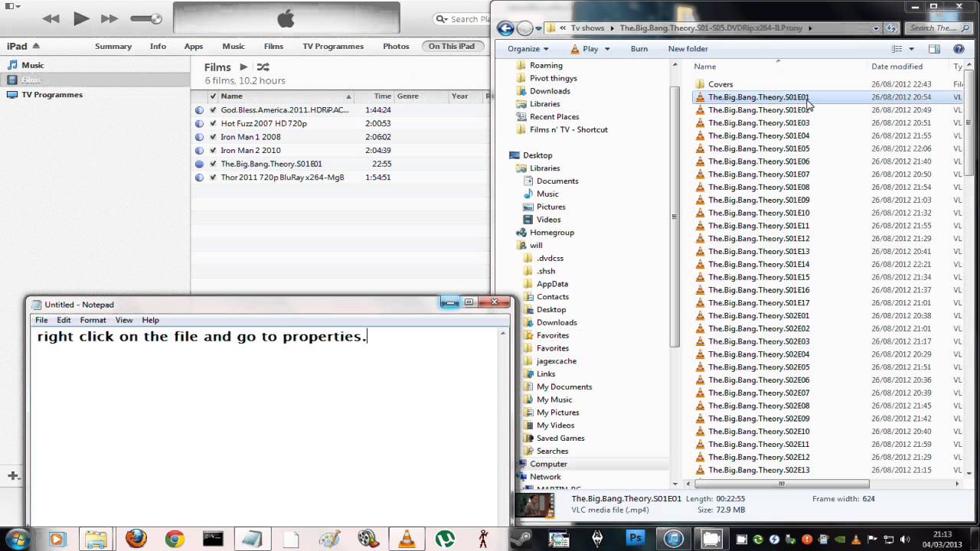Play all Films with the play arrow
Viewport: 980px width, 551px height.
pyautogui.click(x=243, y=67)
